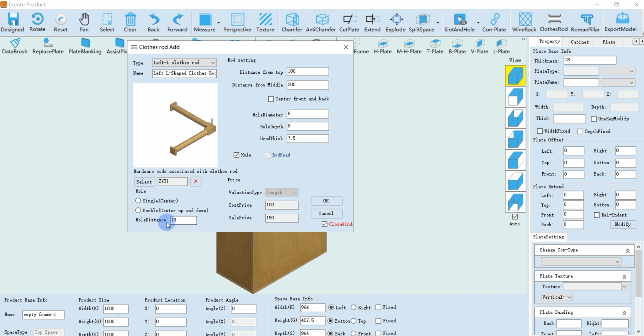Open the ValuationType dropdown
This screenshot has width=644, height=336.
pyautogui.click(x=282, y=193)
